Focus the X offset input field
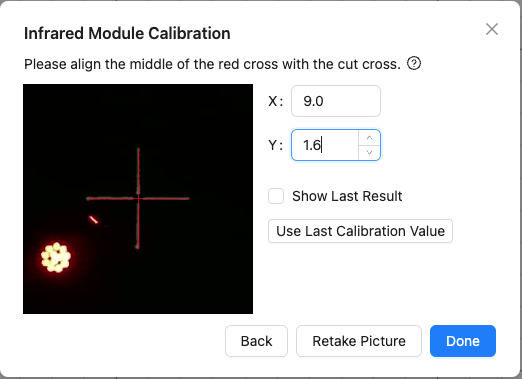522x379 pixels. (x=336, y=101)
